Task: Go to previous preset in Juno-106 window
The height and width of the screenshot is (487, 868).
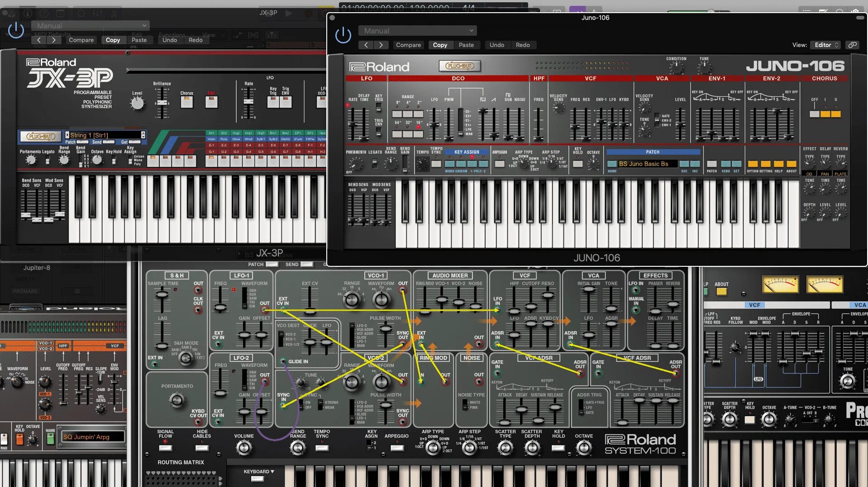Action: [x=366, y=45]
